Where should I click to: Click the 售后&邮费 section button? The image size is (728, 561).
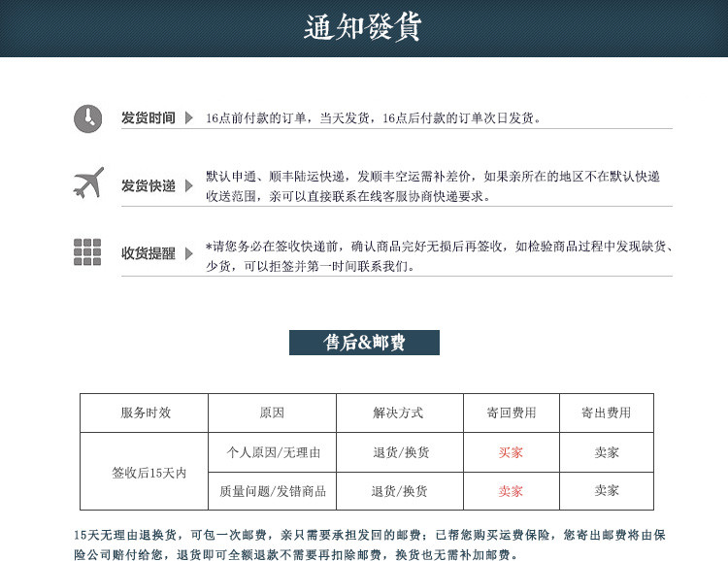364,343
